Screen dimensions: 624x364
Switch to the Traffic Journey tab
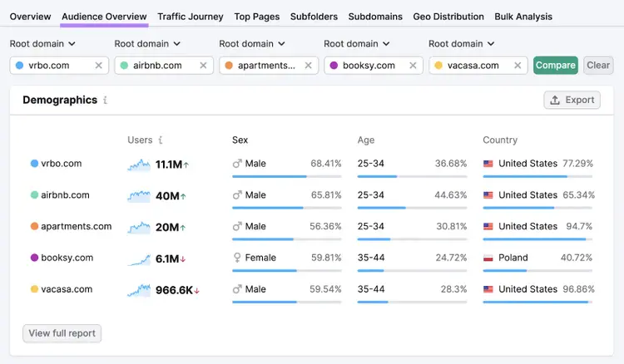point(191,17)
